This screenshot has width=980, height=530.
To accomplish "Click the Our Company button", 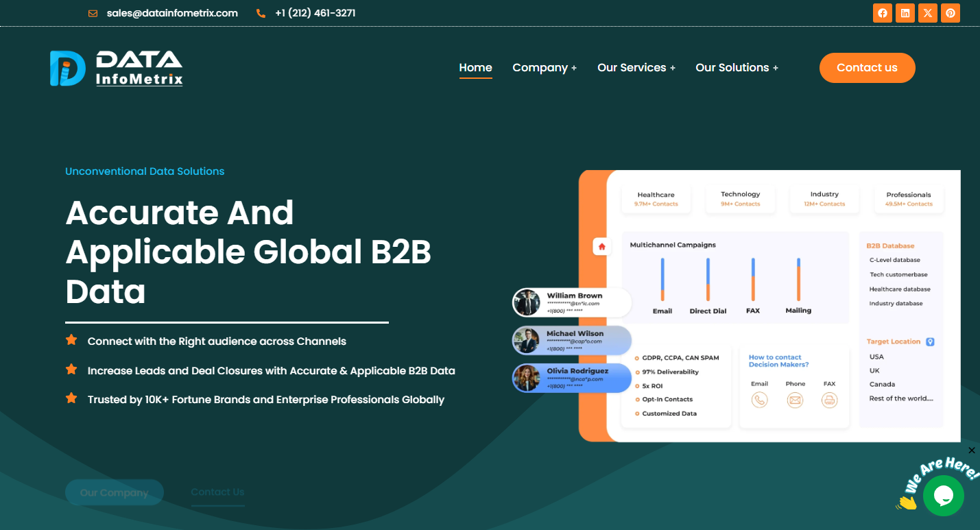I will click(114, 492).
